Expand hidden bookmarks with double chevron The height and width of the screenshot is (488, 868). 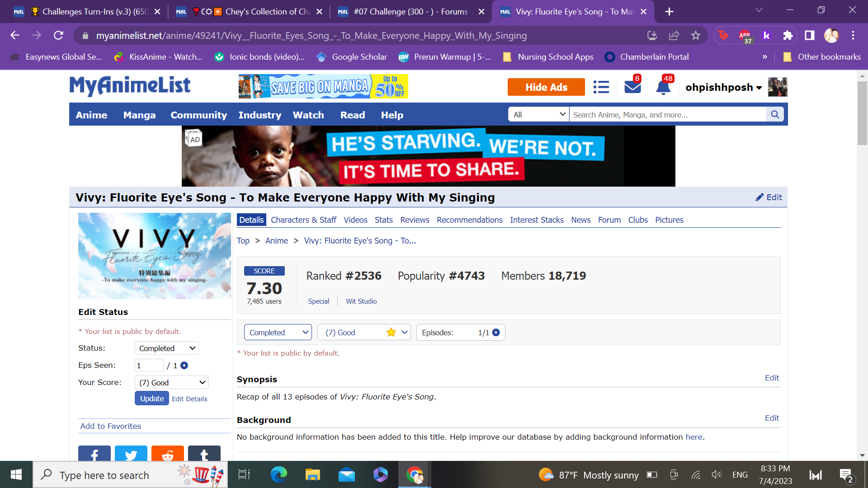click(765, 57)
